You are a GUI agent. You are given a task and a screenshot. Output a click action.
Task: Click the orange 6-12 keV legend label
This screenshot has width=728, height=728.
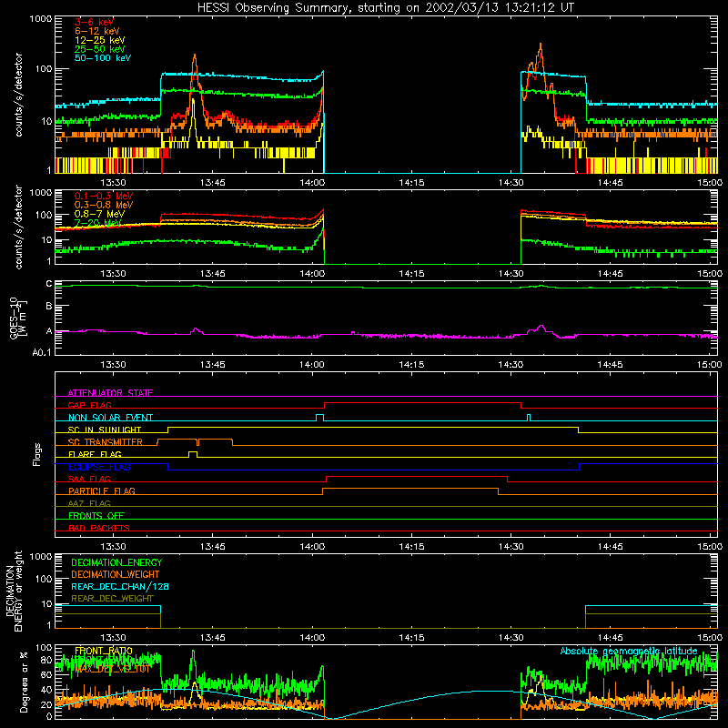tap(97, 31)
